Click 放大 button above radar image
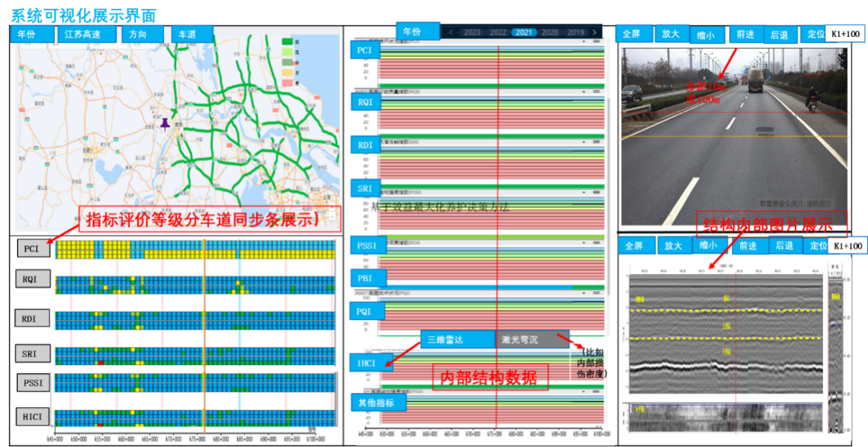 (671, 246)
